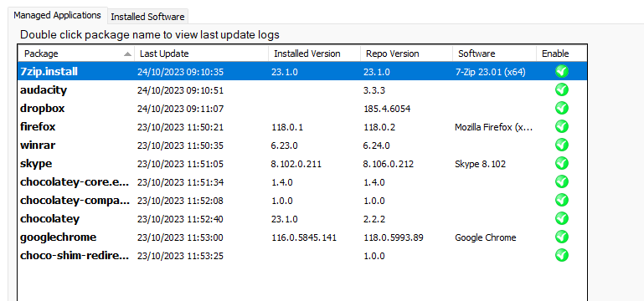This screenshot has height=301, width=644.
Task: Toggle enable checkmark for chocolatey-compa...
Action: tap(561, 200)
